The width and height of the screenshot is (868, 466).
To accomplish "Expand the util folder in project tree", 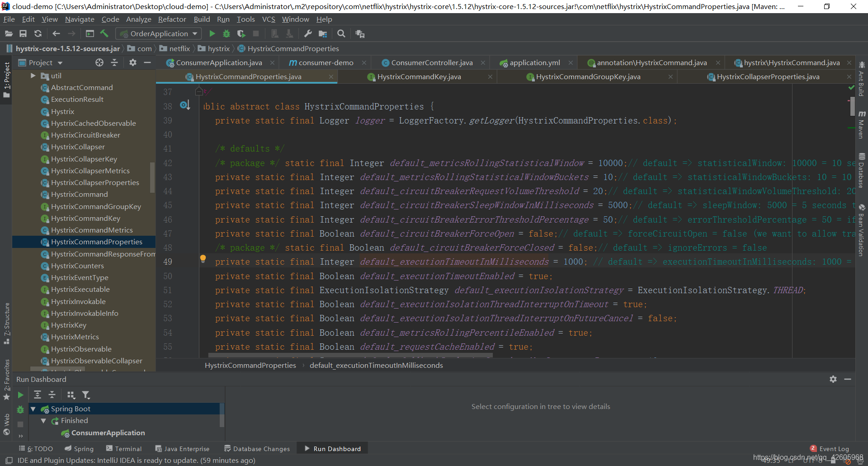I will (33, 76).
